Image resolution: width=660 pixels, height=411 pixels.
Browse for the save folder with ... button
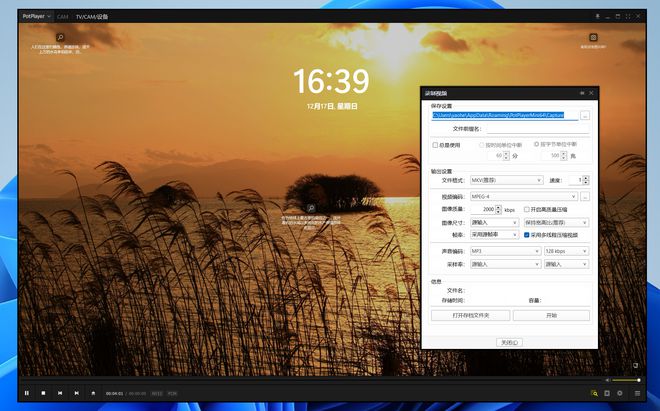click(585, 115)
